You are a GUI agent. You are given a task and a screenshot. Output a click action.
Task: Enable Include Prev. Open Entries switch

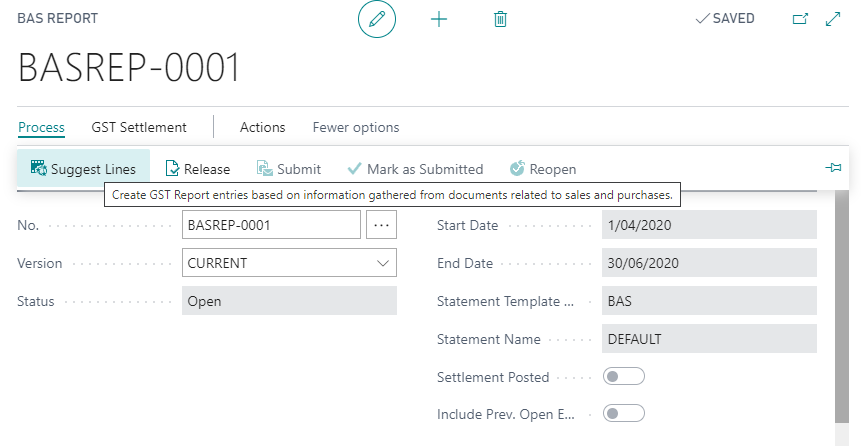coord(624,413)
